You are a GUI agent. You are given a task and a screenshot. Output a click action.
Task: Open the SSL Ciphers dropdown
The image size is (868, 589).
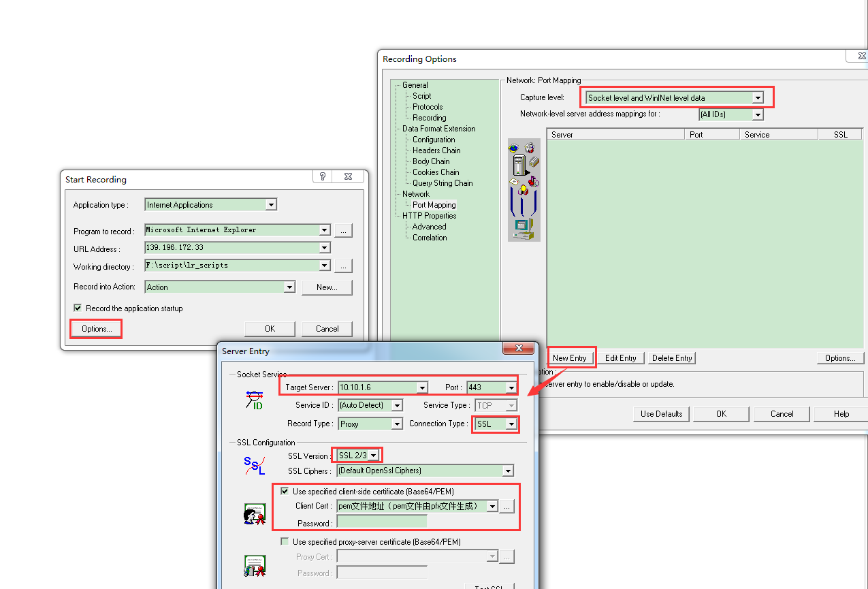(508, 471)
